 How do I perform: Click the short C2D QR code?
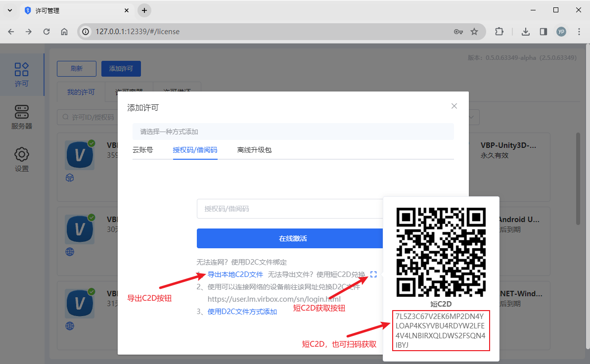[x=441, y=252]
